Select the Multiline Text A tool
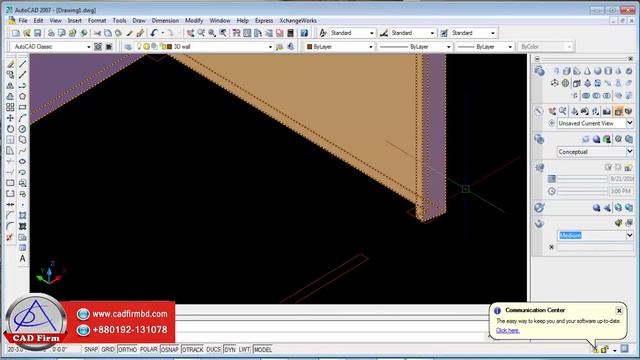Viewport: 640px width, 360px height. tap(22, 258)
